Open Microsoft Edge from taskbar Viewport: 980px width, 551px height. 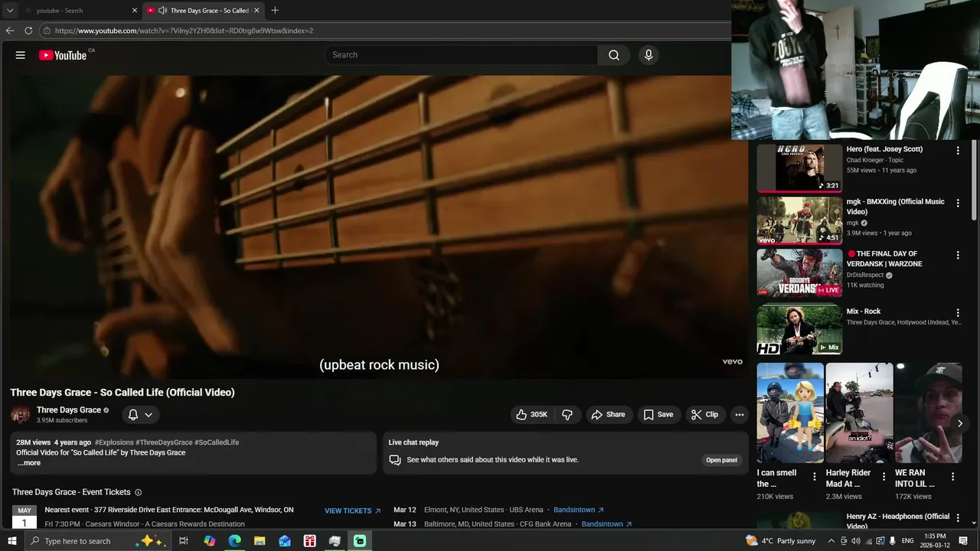click(234, 541)
